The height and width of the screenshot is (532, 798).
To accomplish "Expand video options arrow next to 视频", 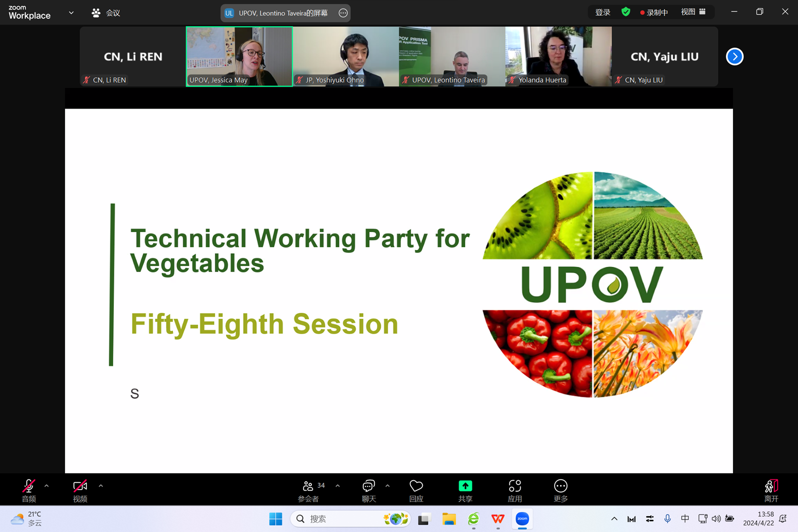I will pos(100,486).
